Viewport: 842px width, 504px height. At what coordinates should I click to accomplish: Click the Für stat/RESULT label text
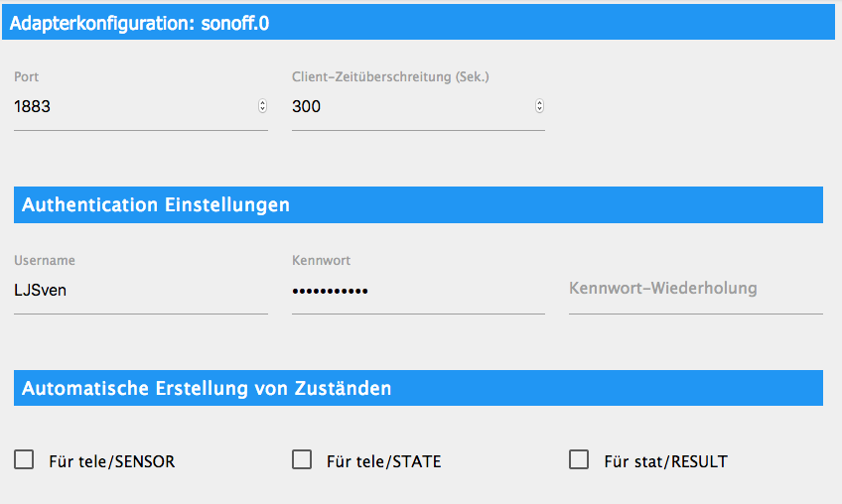(x=665, y=461)
